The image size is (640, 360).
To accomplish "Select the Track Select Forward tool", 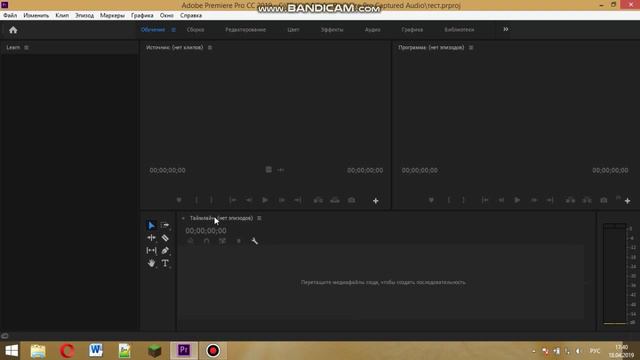I will click(x=165, y=225).
